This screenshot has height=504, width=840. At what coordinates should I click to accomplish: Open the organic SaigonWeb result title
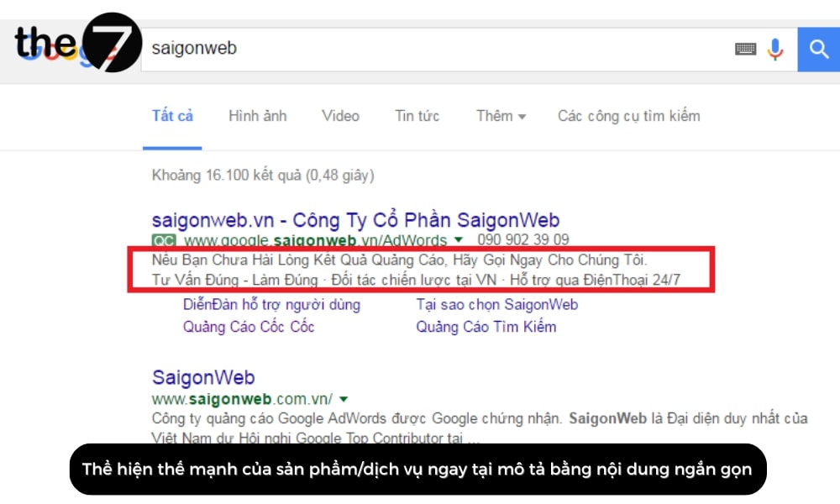[203, 377]
